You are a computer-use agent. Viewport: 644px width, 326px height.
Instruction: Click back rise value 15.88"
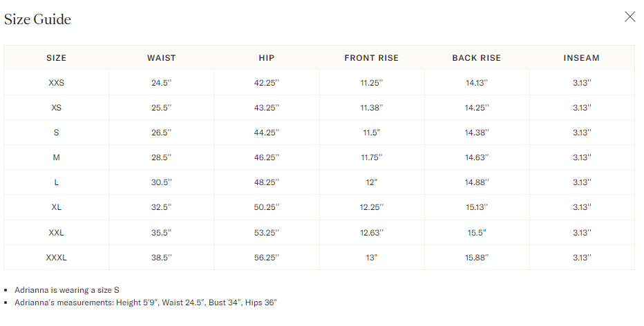476,258
